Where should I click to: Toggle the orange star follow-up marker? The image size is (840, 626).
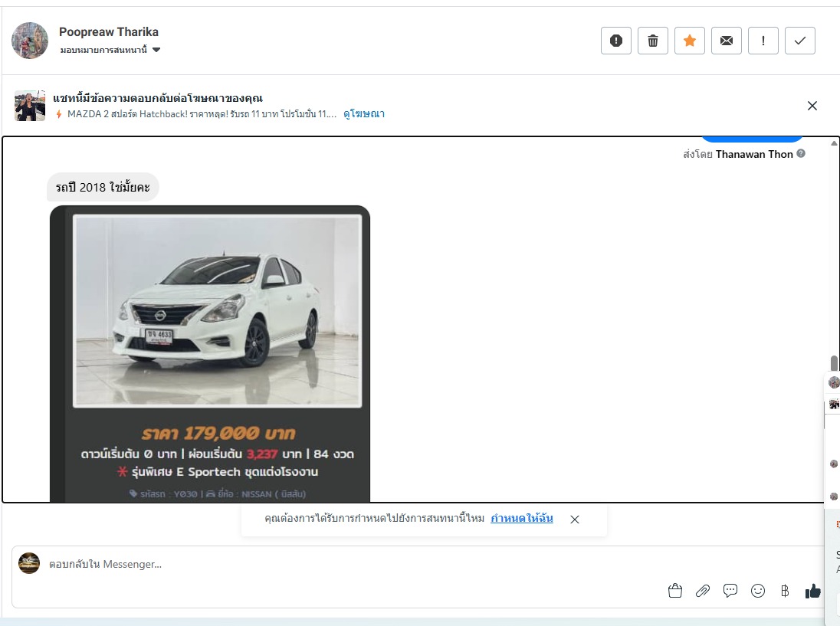tap(689, 41)
